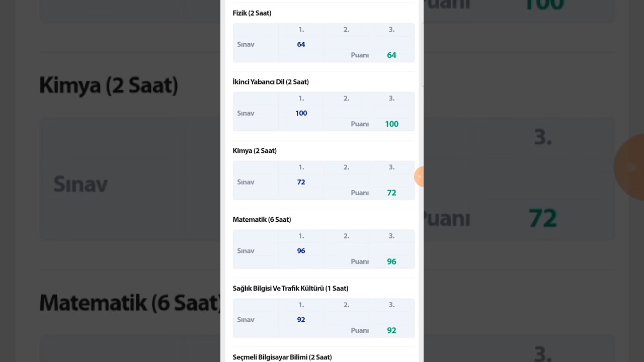Click Sağlık Bilgisi exam score 92
This screenshot has height=362, width=644.
click(x=301, y=320)
